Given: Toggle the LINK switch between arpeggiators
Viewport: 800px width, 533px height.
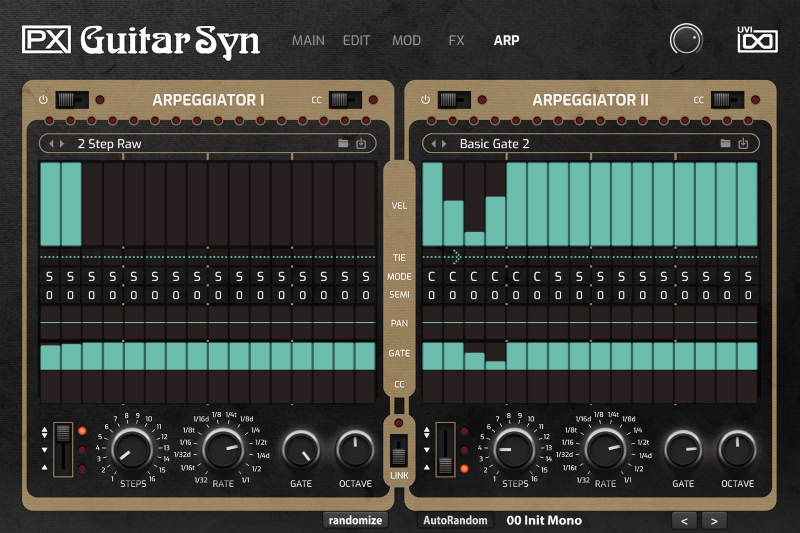Looking at the screenshot, I should click(398, 450).
